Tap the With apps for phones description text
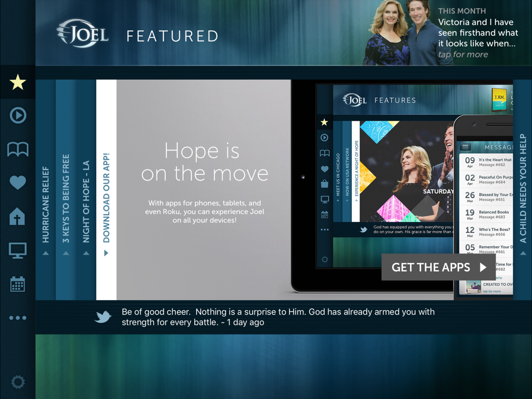Viewport: 532px width, 399px height. 205,212
